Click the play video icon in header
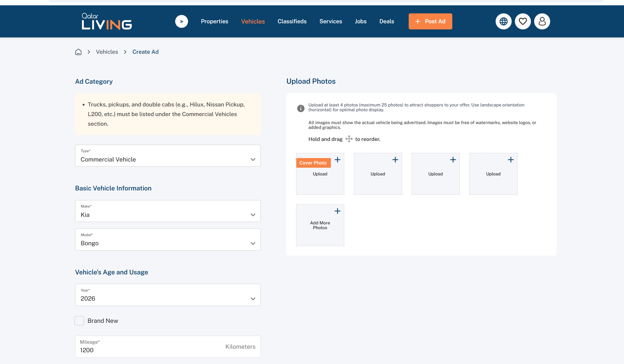The height and width of the screenshot is (364, 624). 182,21
